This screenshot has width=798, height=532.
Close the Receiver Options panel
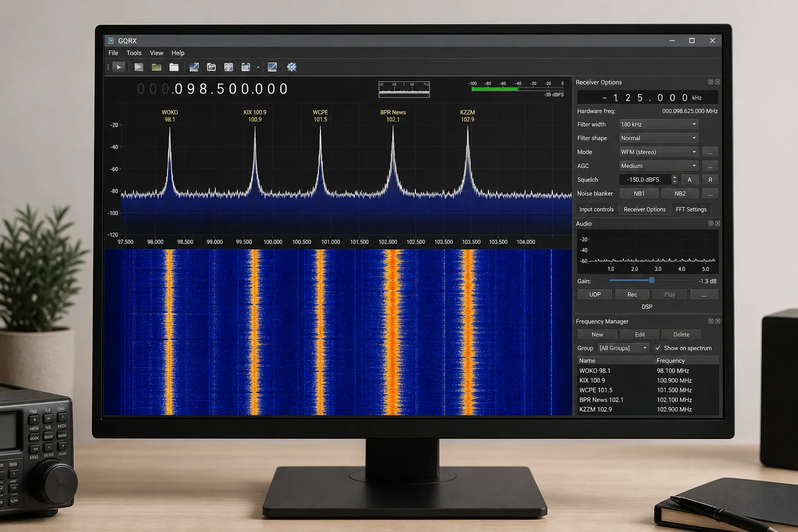(x=717, y=82)
